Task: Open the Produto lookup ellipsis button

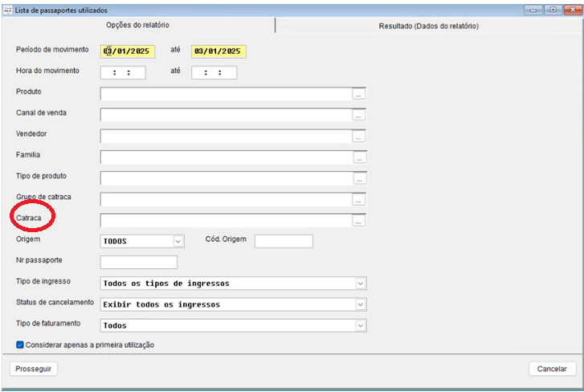Action: pos(358,94)
